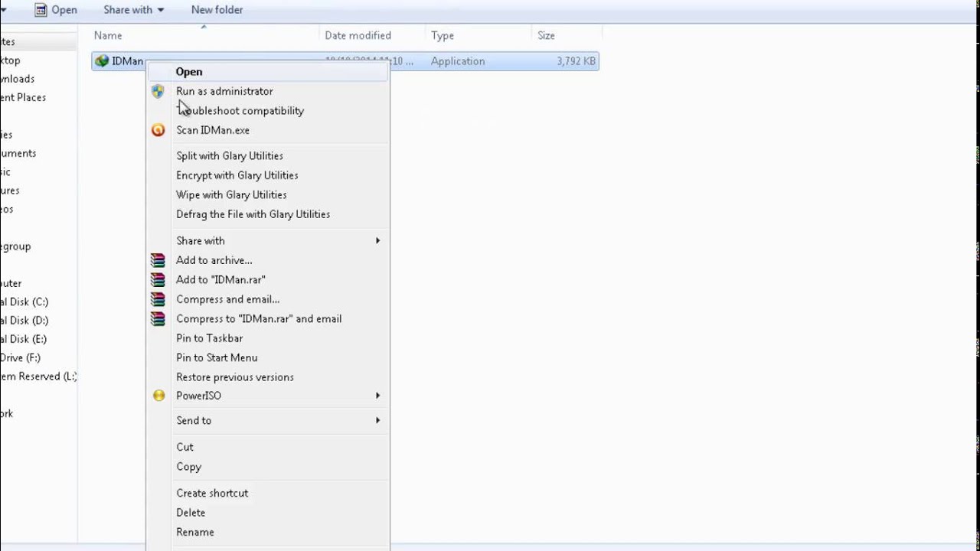980x551 pixels.
Task: Click the New folder toolbar button
Action: point(217,10)
